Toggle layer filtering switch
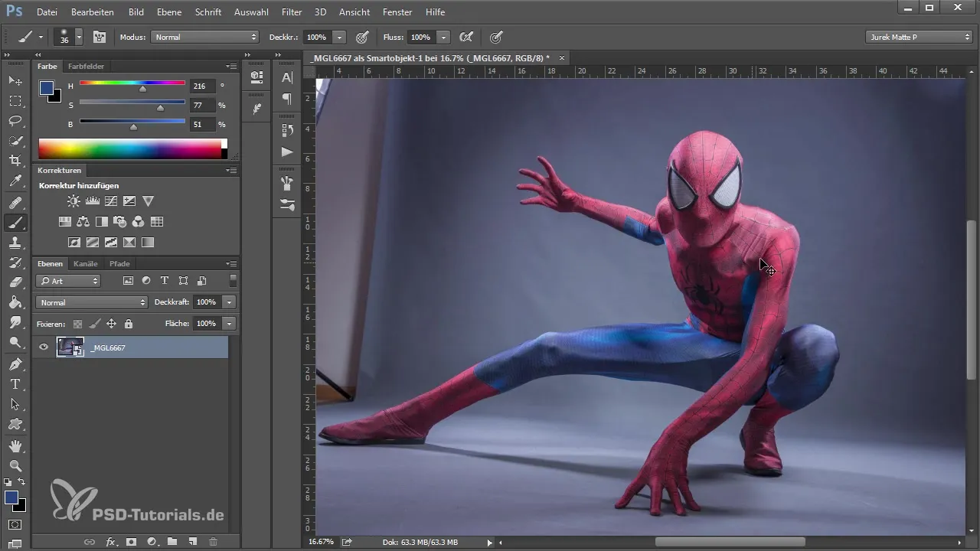This screenshot has height=551, width=980. point(233,281)
